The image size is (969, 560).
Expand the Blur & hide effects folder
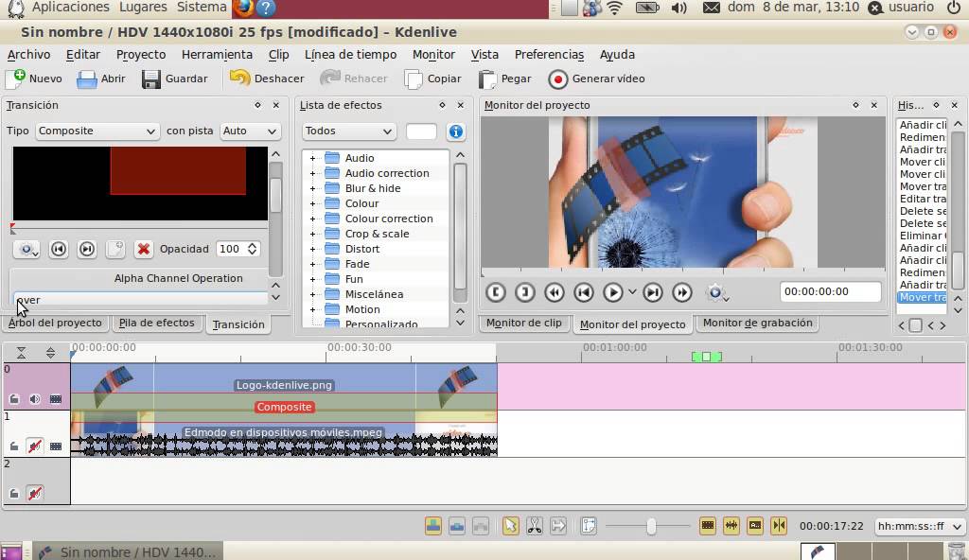[x=312, y=188]
